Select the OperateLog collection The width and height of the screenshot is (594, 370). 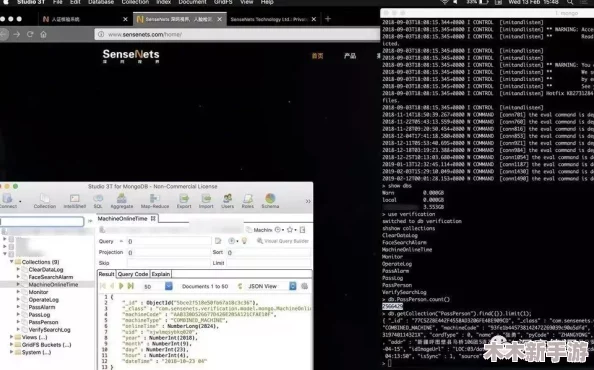point(44,300)
